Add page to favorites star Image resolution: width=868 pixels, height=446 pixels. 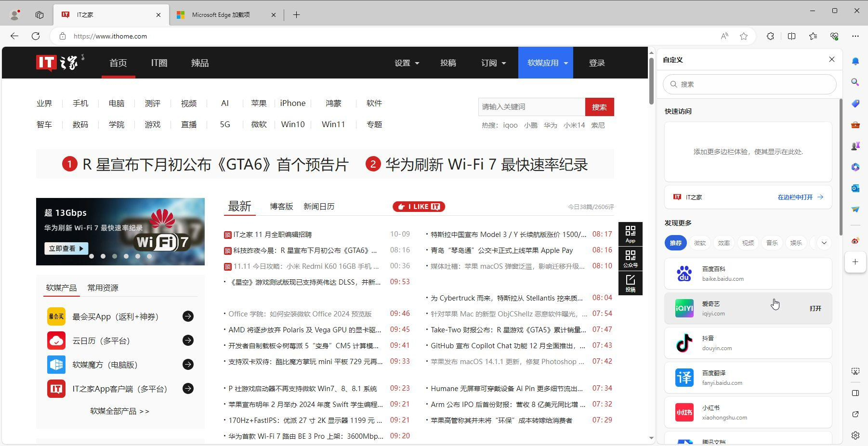744,36
